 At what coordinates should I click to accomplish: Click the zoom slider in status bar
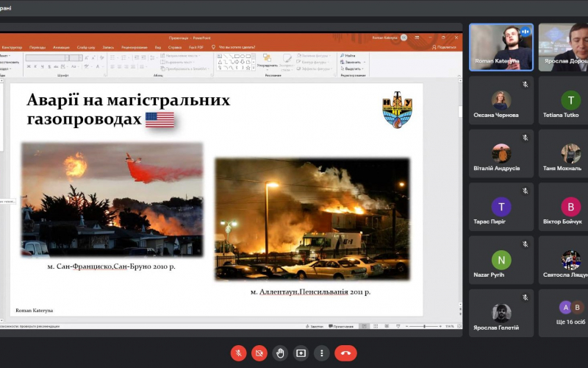[424, 326]
